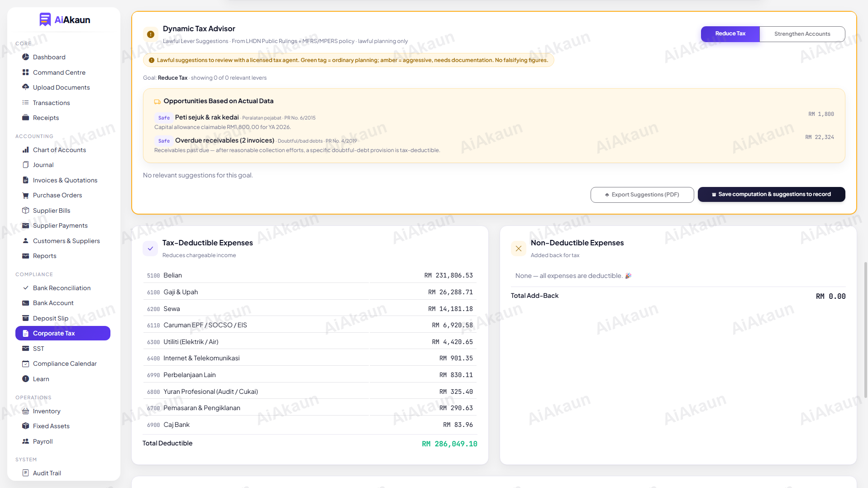Screen dimensions: 868x488
Task: Click the Inventory basket icon
Action: (x=26, y=411)
